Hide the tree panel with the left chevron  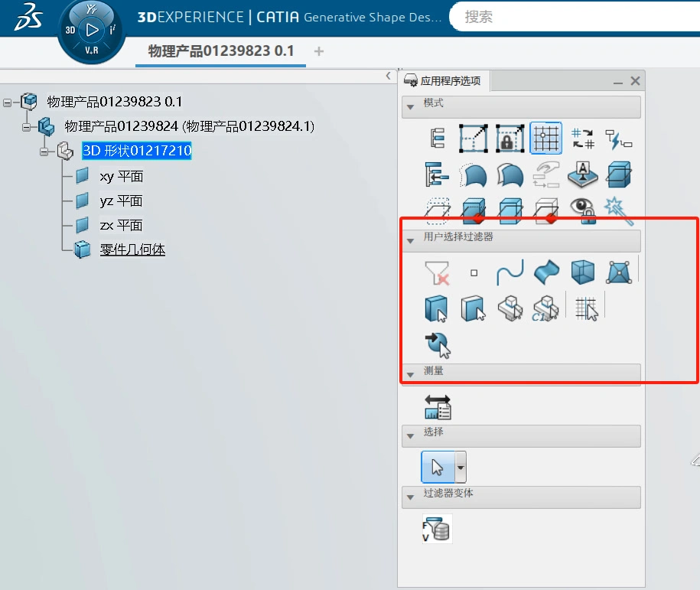(388, 76)
